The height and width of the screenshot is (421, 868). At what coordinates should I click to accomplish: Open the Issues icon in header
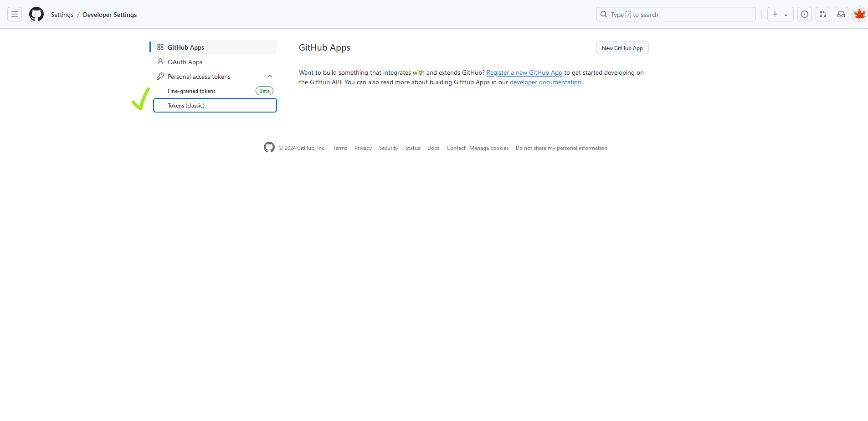click(x=805, y=15)
